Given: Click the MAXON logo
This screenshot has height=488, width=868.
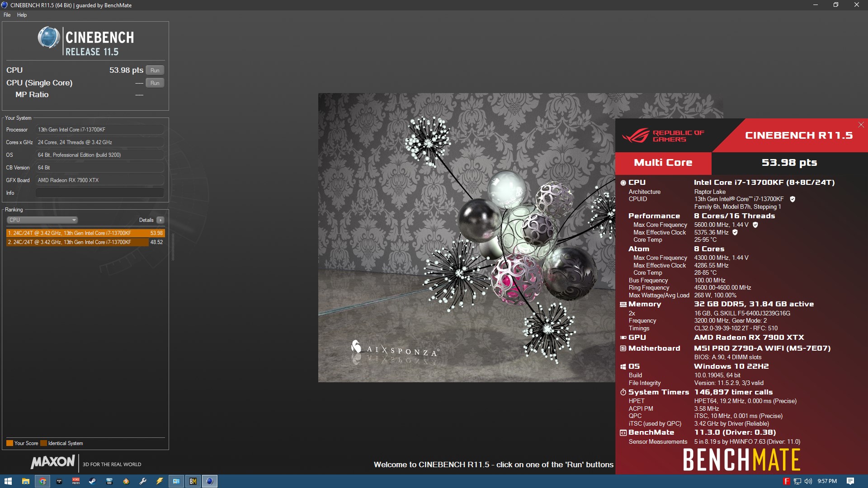Looking at the screenshot, I should (x=53, y=462).
